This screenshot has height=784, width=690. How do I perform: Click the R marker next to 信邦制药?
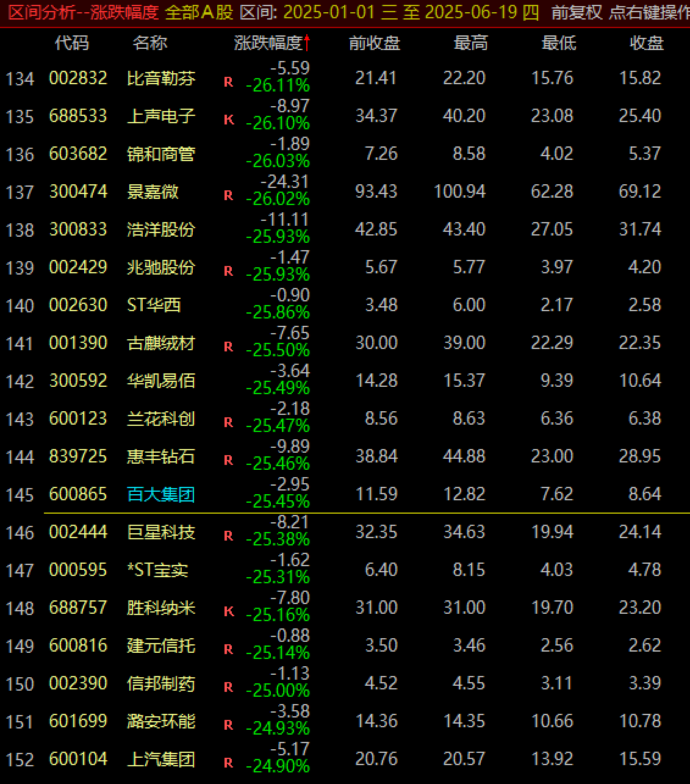coord(229,687)
